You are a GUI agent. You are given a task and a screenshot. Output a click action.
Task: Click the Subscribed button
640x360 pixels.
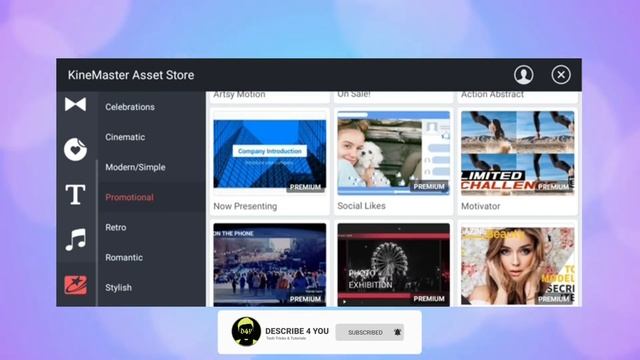tap(369, 332)
